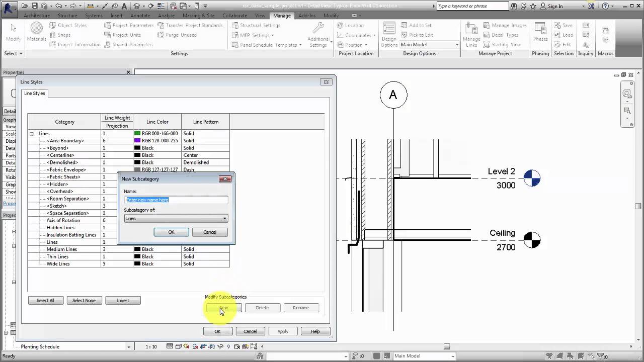Toggle the Sun Path in the view control bar

pyautogui.click(x=186, y=346)
